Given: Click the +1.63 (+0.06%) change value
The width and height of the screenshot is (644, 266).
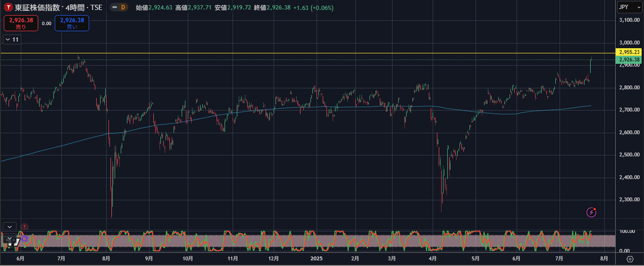Looking at the screenshot, I should coord(312,8).
